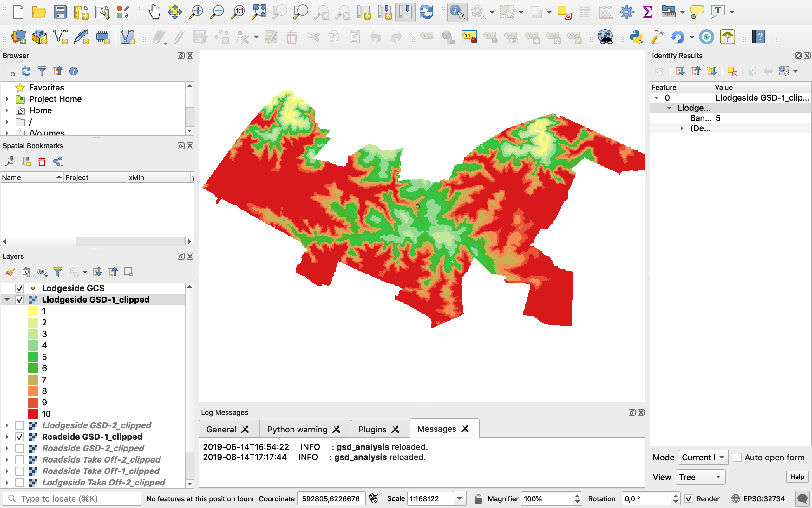Open the Python Console
The height and width of the screenshot is (508, 812).
pos(637,37)
